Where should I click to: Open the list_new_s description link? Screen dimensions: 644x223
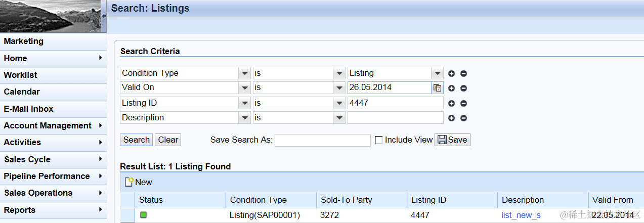521,215
